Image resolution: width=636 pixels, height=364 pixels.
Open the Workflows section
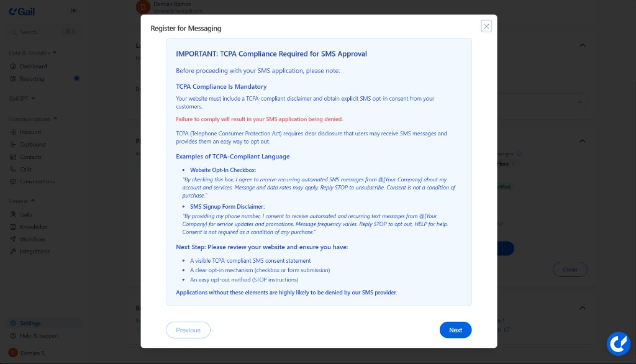click(x=33, y=239)
